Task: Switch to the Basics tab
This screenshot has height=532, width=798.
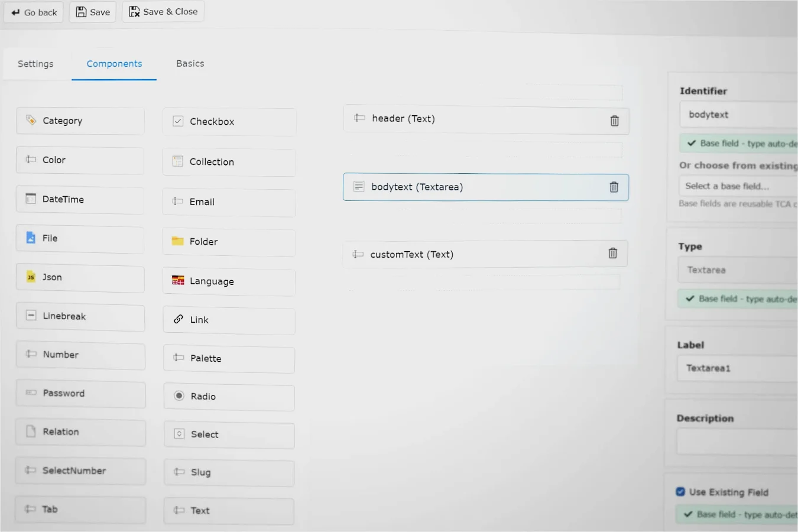Action: [190, 63]
